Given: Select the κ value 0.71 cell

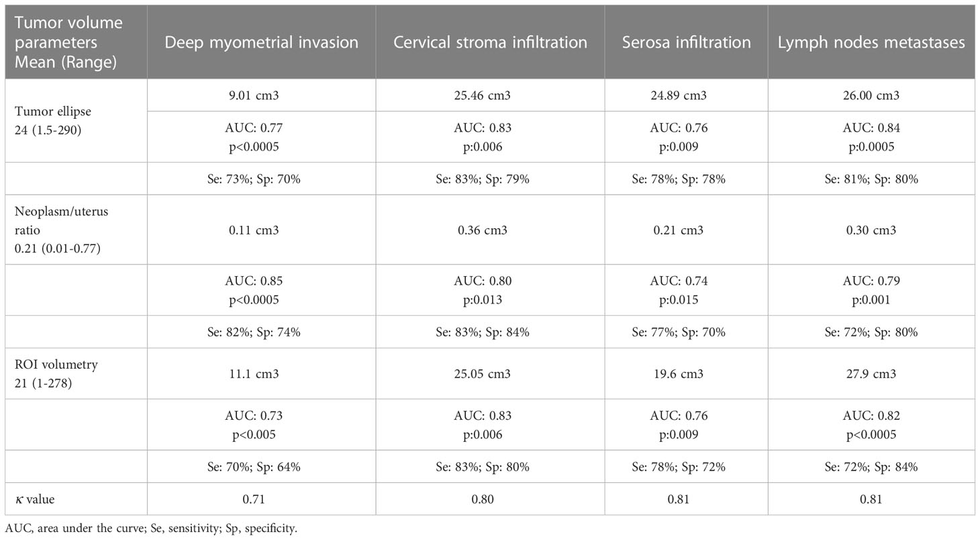Looking at the screenshot, I should tap(261, 499).
